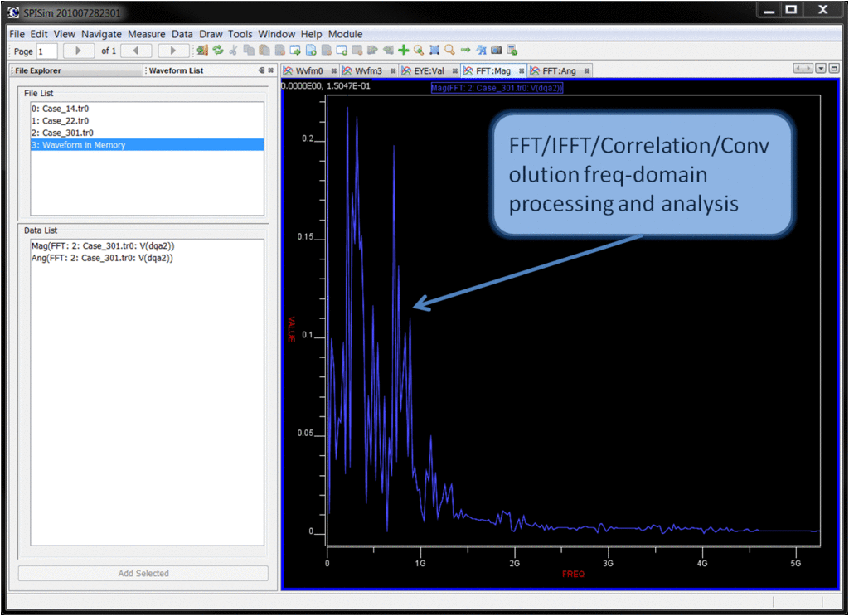Viewport: 849px width, 616px height.
Task: Click the camera snapshot icon
Action: tap(496, 51)
